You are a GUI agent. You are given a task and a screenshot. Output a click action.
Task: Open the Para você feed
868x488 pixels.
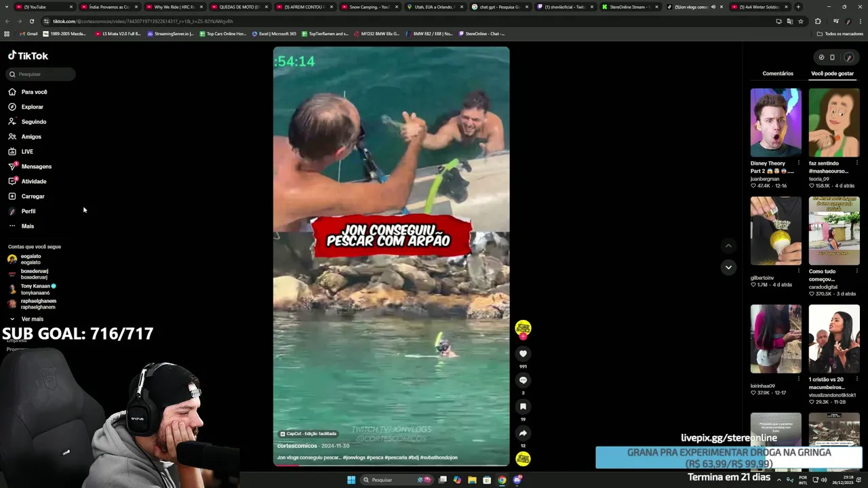pos(28,92)
